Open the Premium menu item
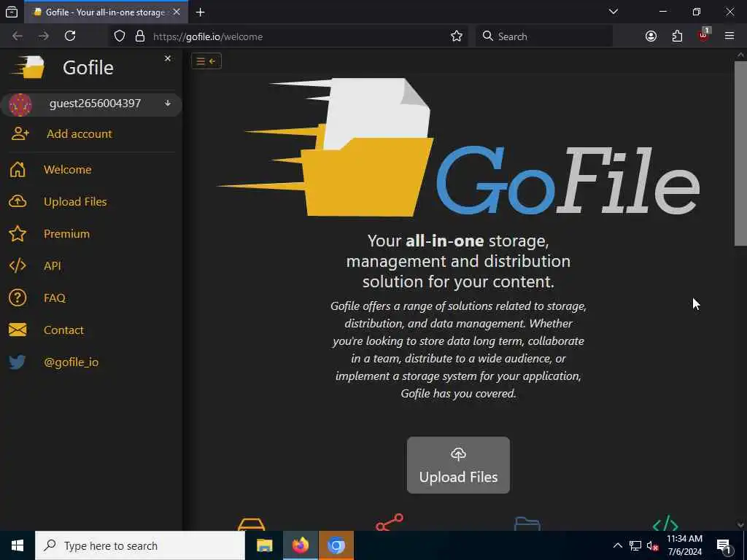 (x=66, y=234)
